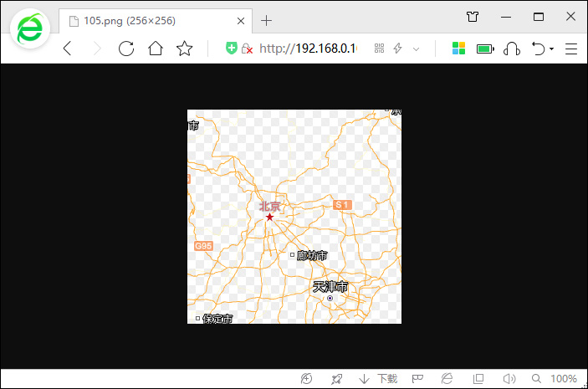Bookmark this page with star icon

(x=185, y=49)
